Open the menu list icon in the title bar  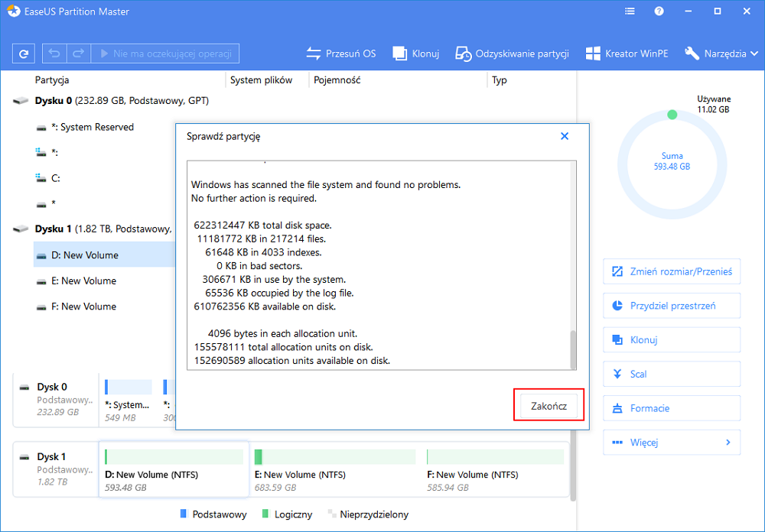tap(630, 11)
